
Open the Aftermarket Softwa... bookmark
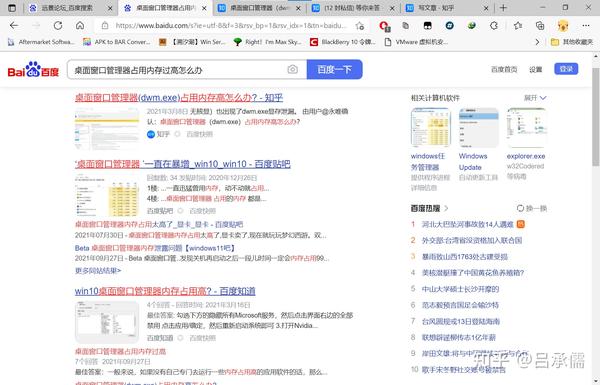41,42
